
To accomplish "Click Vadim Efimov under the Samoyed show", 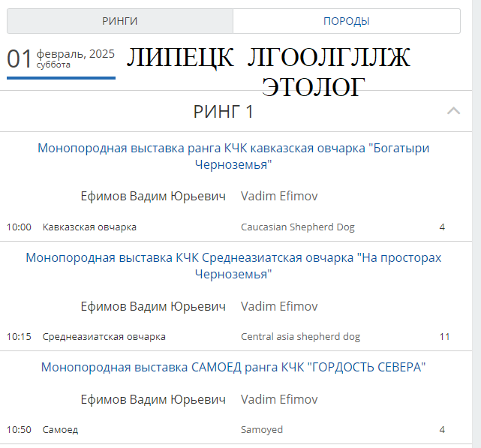I will point(279,399).
